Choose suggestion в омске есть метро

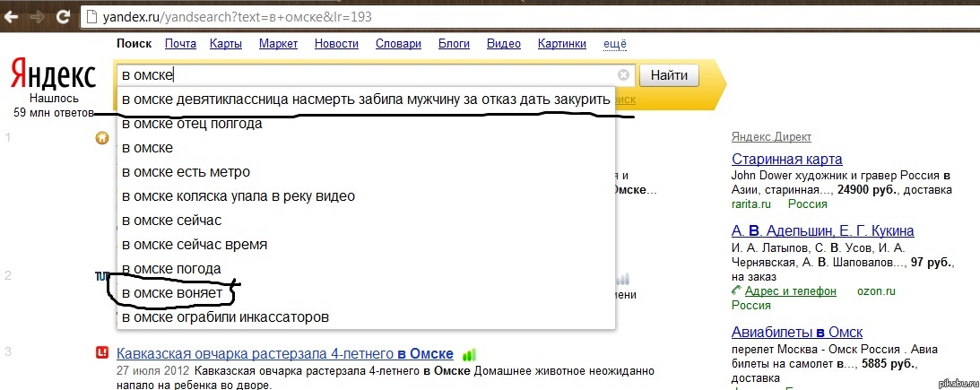click(x=366, y=172)
